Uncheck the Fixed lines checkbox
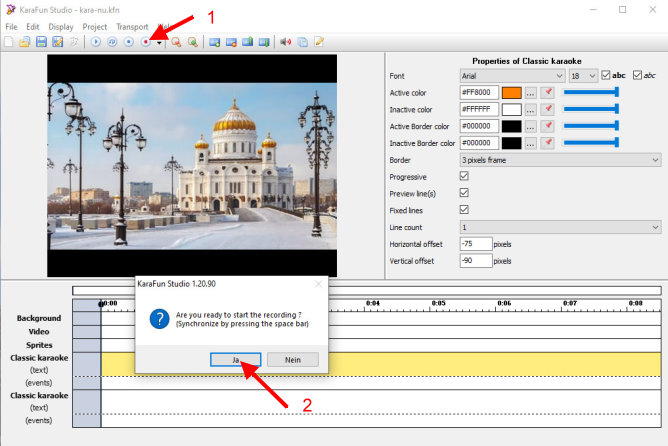 click(x=463, y=210)
